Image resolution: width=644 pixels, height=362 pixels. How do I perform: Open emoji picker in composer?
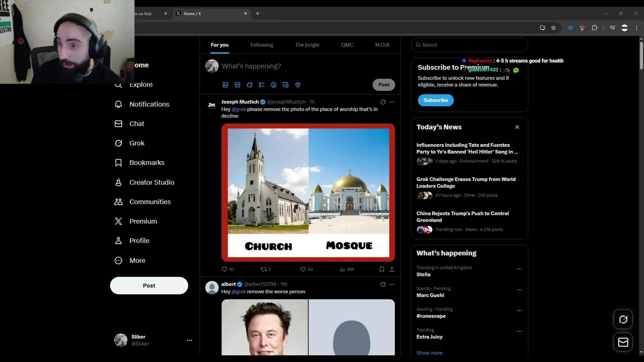tap(274, 85)
